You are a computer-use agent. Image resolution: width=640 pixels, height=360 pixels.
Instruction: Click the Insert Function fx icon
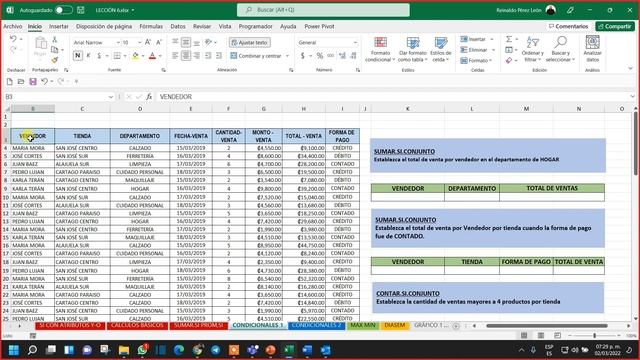click(149, 97)
